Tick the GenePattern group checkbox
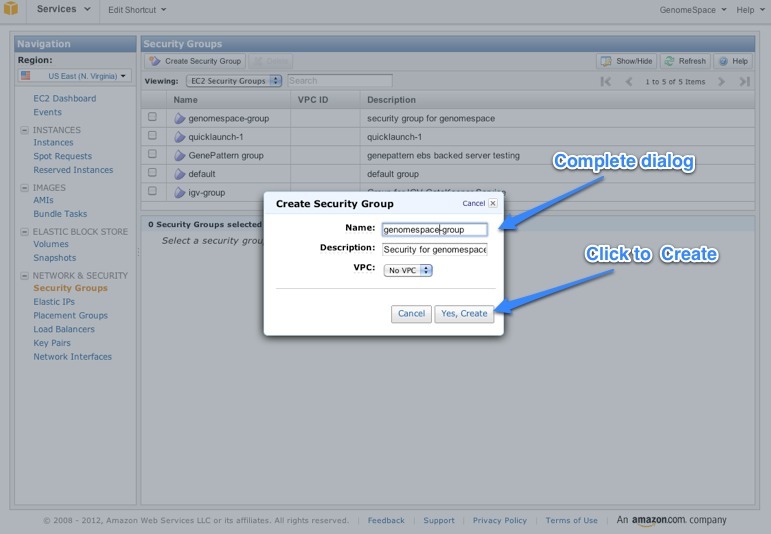Image resolution: width=771 pixels, height=534 pixels. coord(152,154)
